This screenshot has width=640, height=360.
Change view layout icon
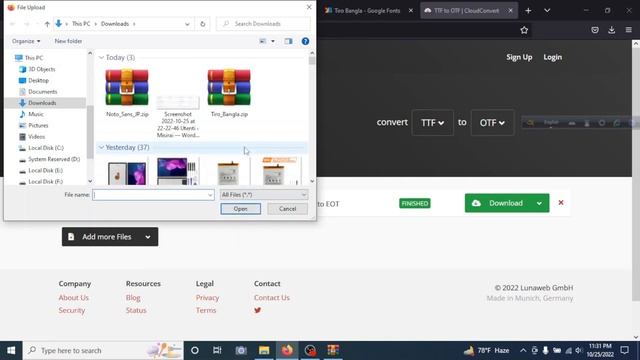262,41
